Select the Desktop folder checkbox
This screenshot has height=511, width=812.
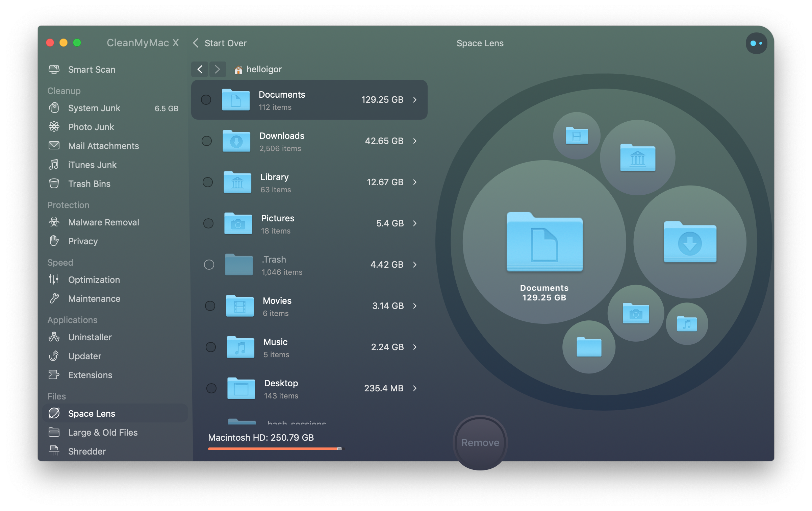click(211, 388)
